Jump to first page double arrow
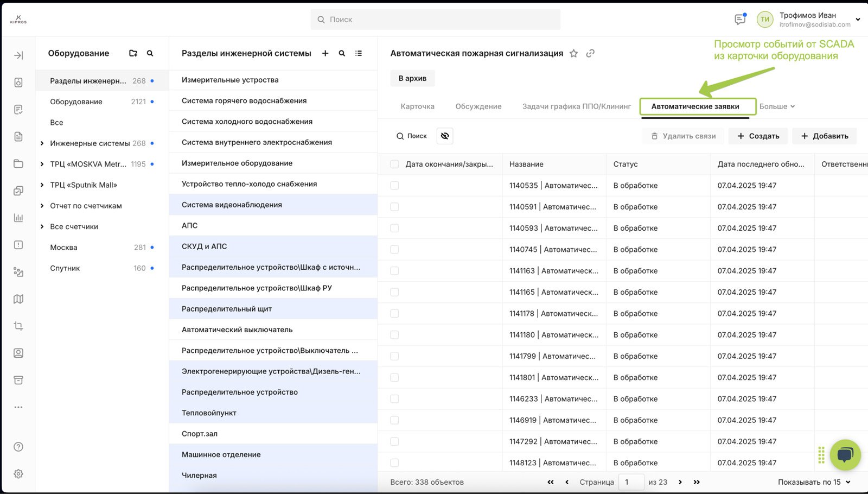This screenshot has width=868, height=494. coord(551,482)
